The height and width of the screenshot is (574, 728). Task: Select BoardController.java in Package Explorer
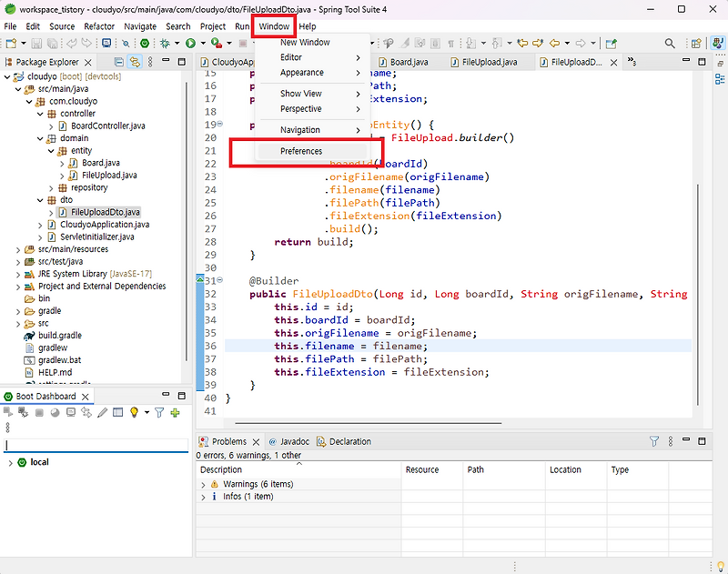pos(107,126)
